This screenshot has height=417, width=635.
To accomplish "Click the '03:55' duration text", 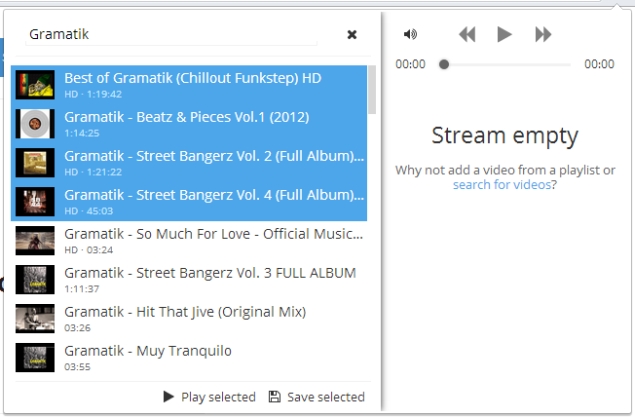I will tap(77, 367).
